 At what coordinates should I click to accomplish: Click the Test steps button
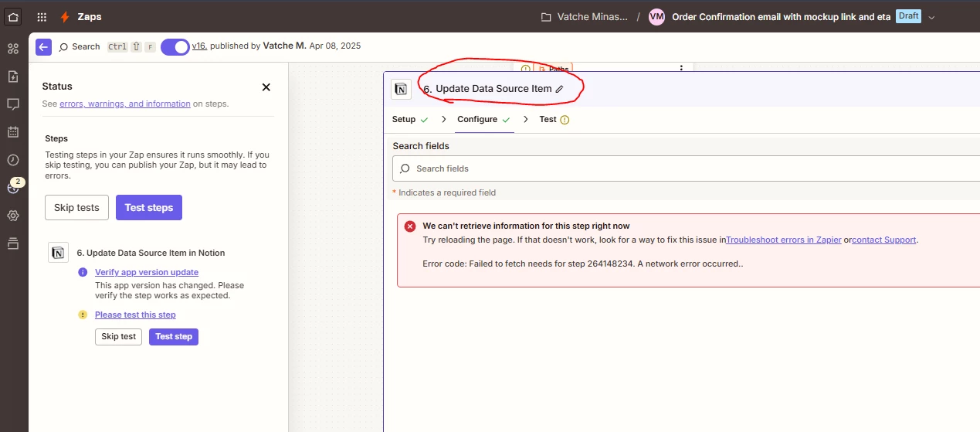point(149,208)
